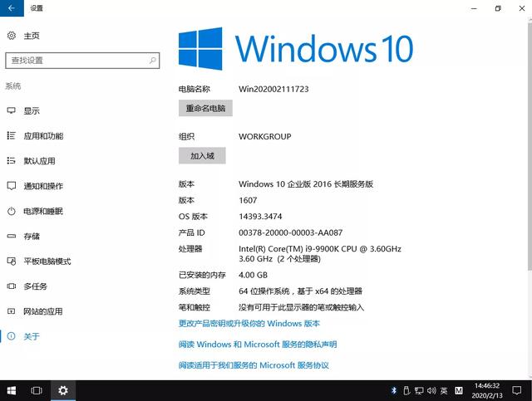532x401 pixels.
Task: Click the USB safely remove tray icon
Action: click(x=406, y=390)
